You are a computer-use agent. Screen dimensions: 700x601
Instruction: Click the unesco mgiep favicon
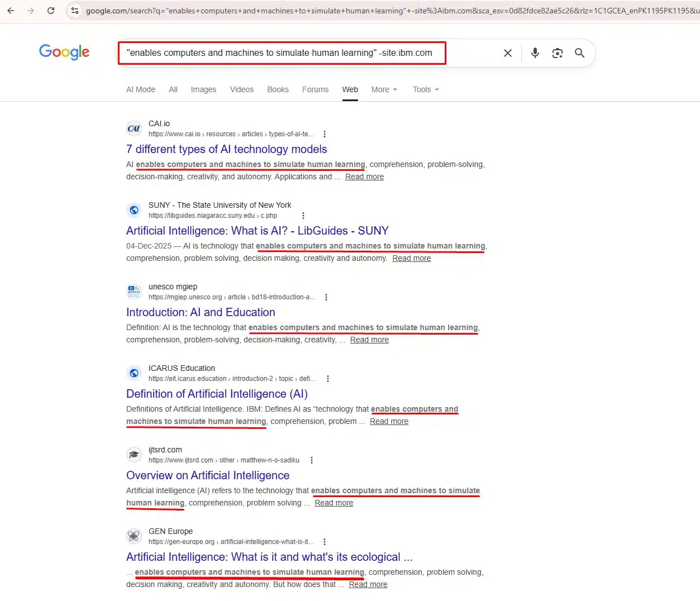click(134, 292)
